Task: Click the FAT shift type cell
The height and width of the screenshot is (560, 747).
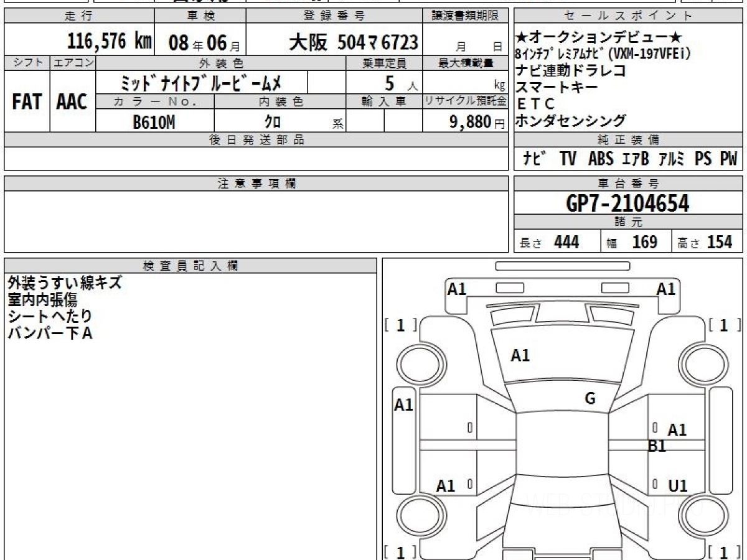Action: pyautogui.click(x=27, y=101)
